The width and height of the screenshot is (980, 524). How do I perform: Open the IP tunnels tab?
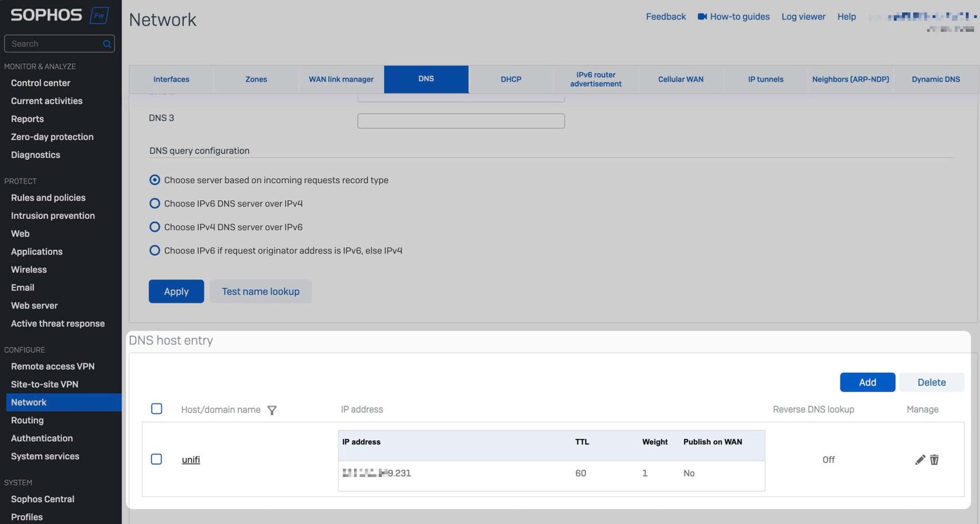click(x=766, y=80)
